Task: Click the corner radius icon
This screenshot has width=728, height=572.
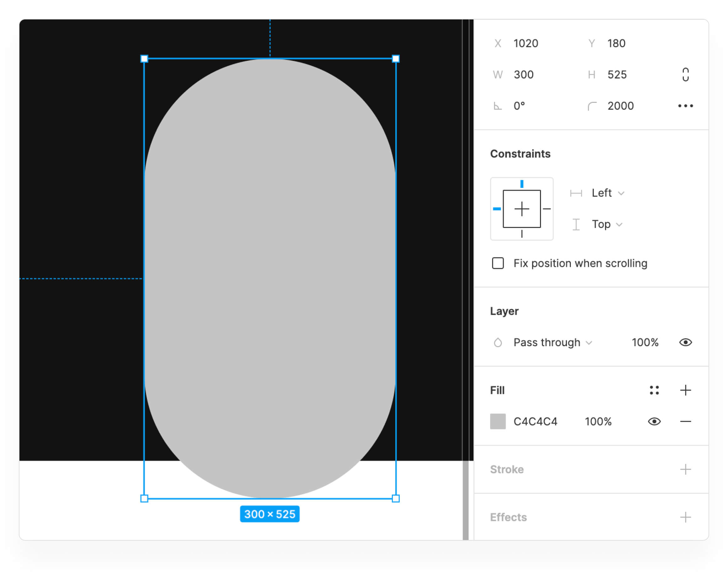Action: [x=592, y=106]
